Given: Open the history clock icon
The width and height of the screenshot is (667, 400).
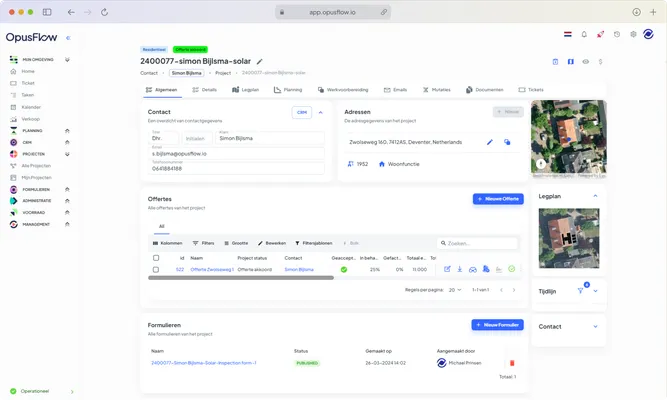Looking at the screenshot, I should 617,34.
